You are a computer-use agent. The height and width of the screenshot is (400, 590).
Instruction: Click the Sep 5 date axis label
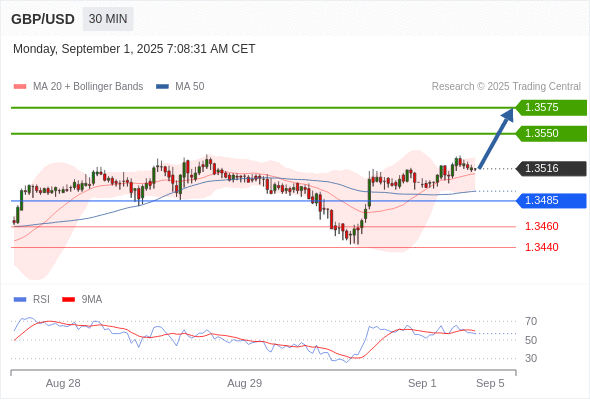(490, 383)
